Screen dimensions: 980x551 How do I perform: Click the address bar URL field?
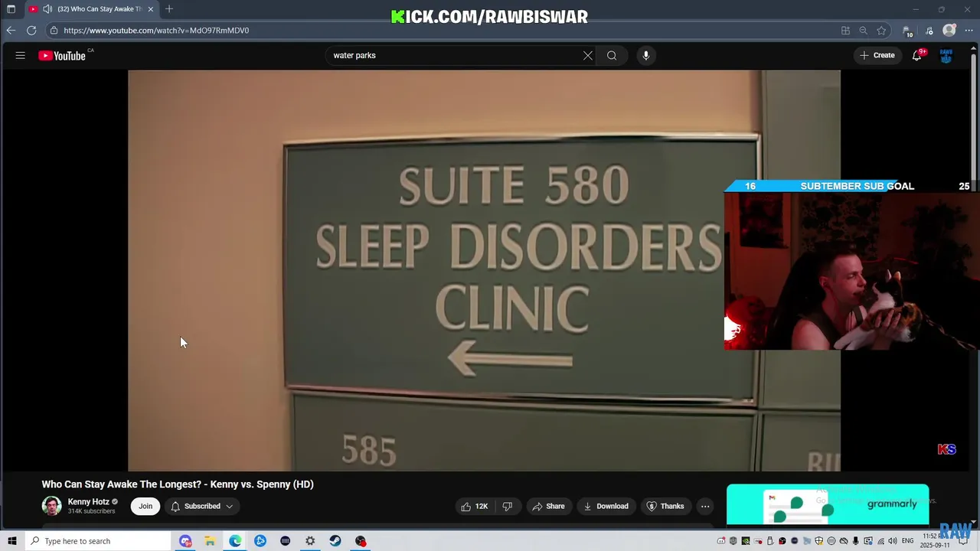tap(444, 30)
